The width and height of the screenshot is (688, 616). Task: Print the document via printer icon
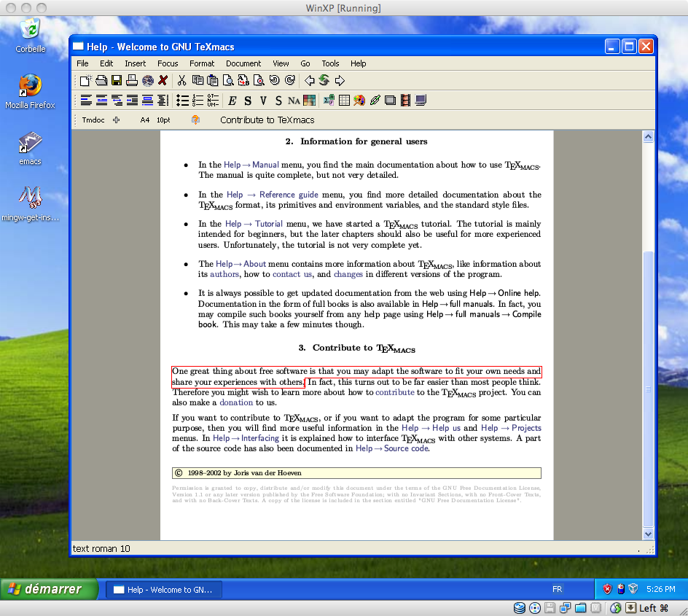click(132, 80)
